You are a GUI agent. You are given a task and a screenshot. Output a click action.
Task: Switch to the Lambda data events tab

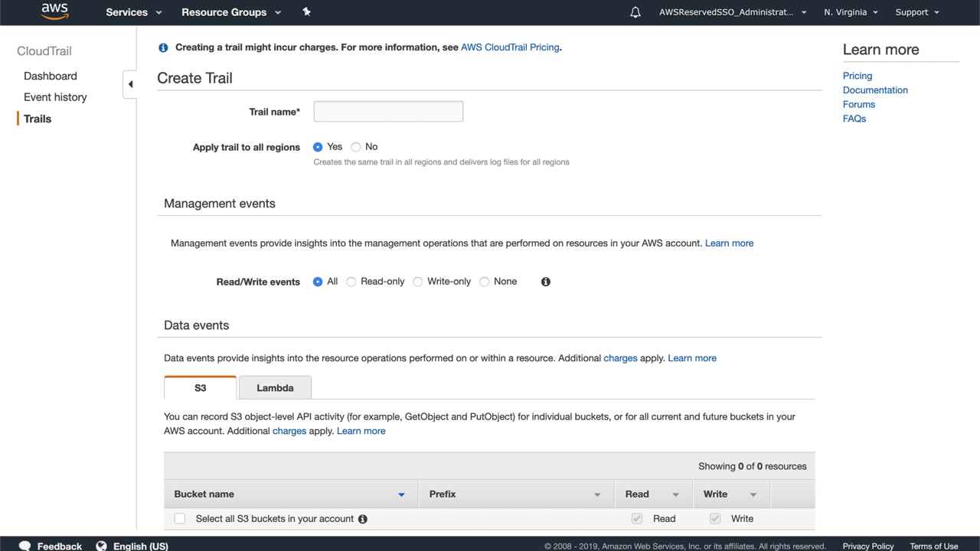(x=275, y=388)
